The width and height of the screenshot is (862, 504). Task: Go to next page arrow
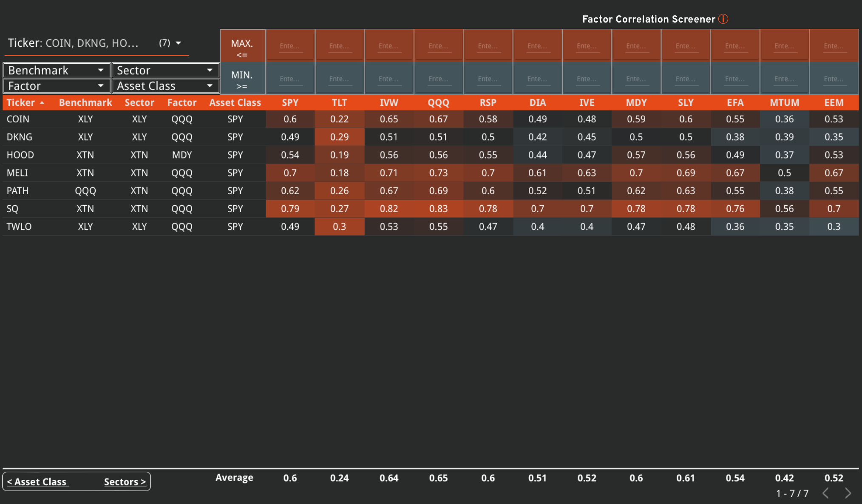pyautogui.click(x=848, y=493)
